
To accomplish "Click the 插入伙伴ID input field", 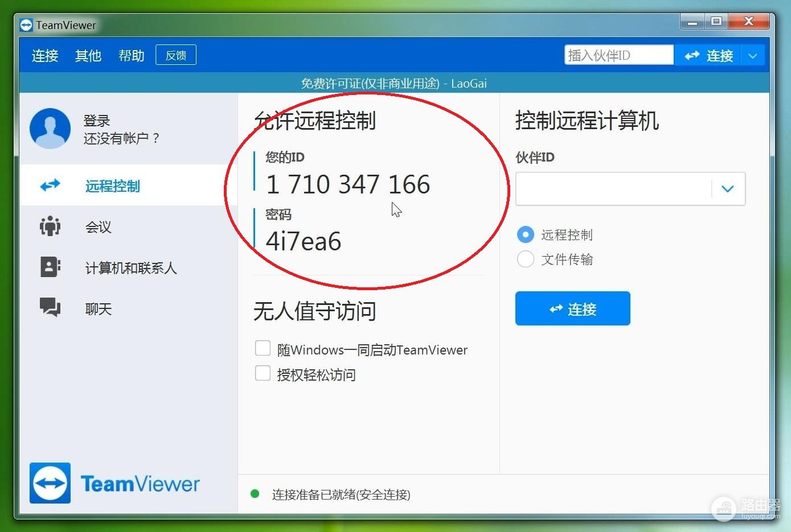I will coord(619,55).
